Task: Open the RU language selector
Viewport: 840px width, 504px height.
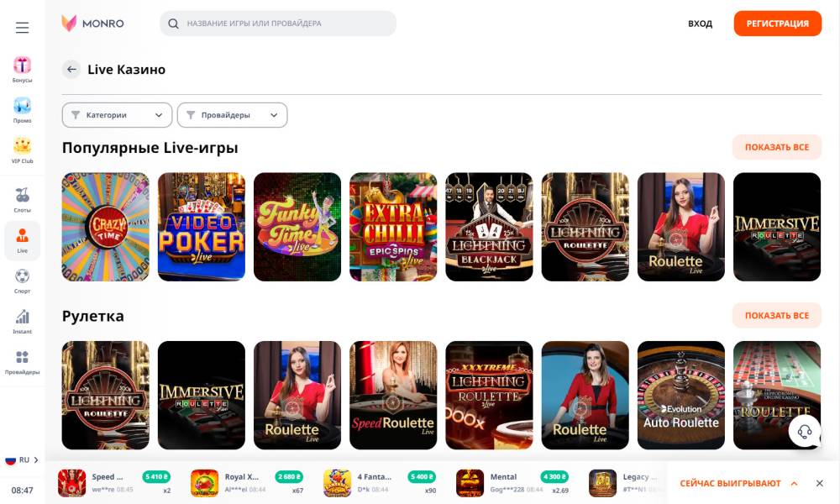Action: click(22, 460)
